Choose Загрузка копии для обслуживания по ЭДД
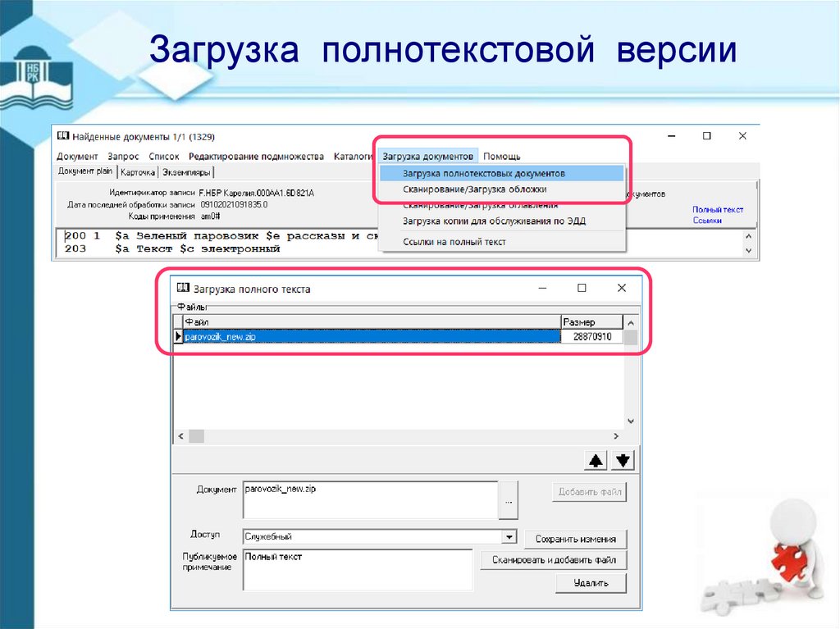The width and height of the screenshot is (840, 629). coord(494,221)
